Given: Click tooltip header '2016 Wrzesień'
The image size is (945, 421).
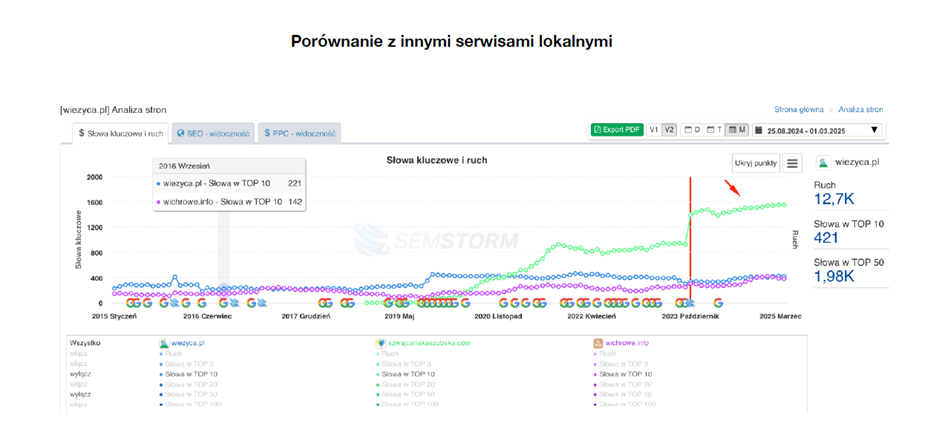Looking at the screenshot, I should click(184, 165).
